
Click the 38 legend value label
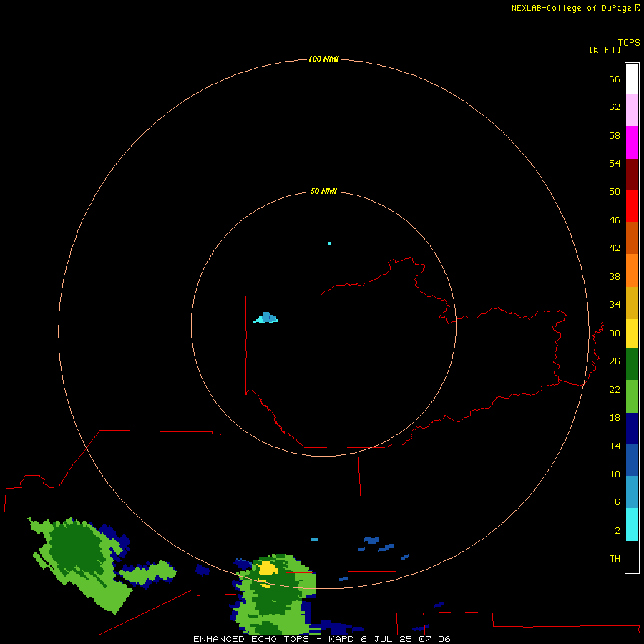615,277
